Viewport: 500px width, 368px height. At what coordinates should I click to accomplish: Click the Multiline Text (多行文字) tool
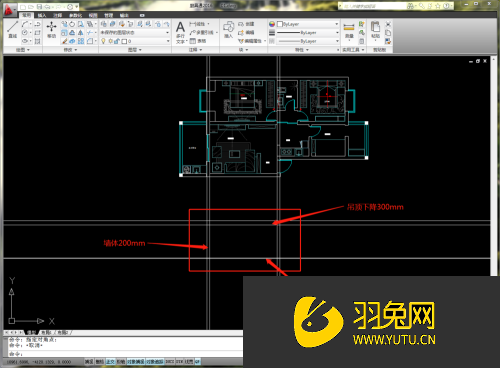click(180, 32)
